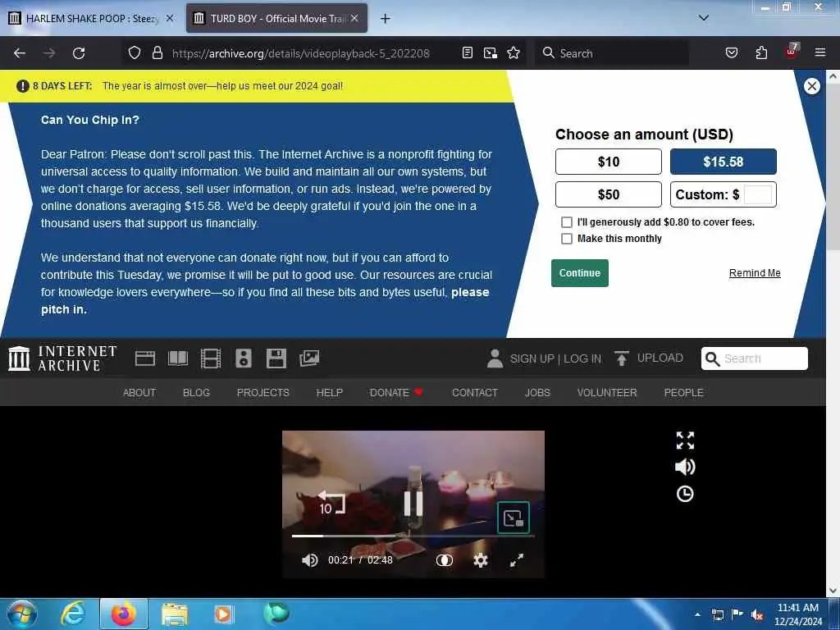The width and height of the screenshot is (840, 630).
Task: Rewind video 10 seconds
Action: (x=331, y=503)
